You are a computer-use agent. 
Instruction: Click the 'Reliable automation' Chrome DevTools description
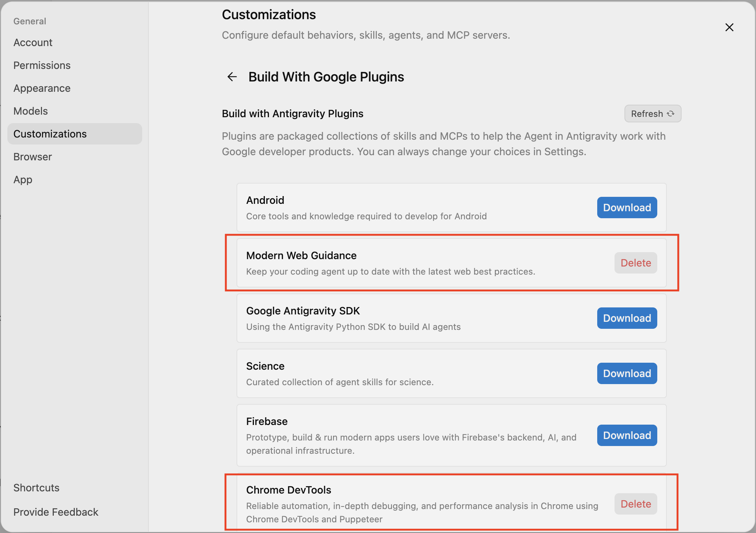coord(422,512)
